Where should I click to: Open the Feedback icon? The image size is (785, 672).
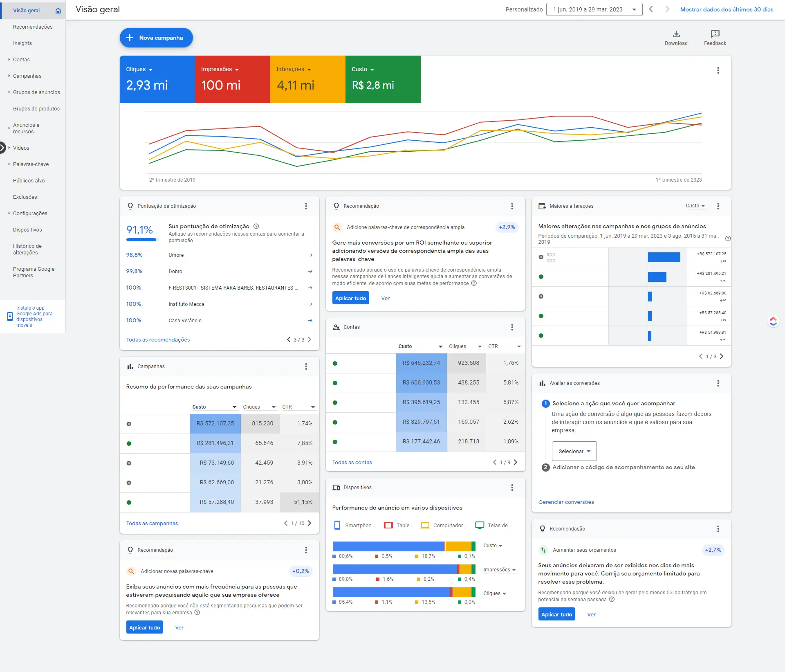[715, 34]
